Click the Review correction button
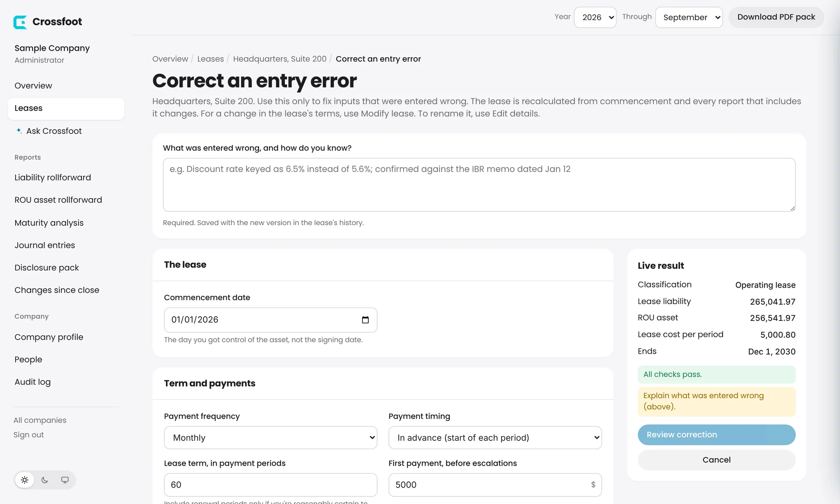Image resolution: width=840 pixels, height=504 pixels. coord(717,435)
